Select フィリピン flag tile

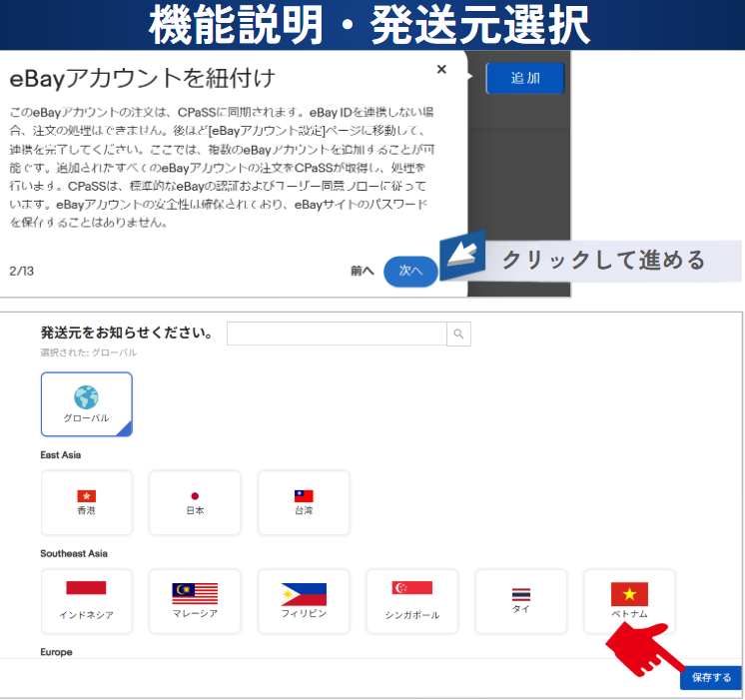pyautogui.click(x=304, y=601)
